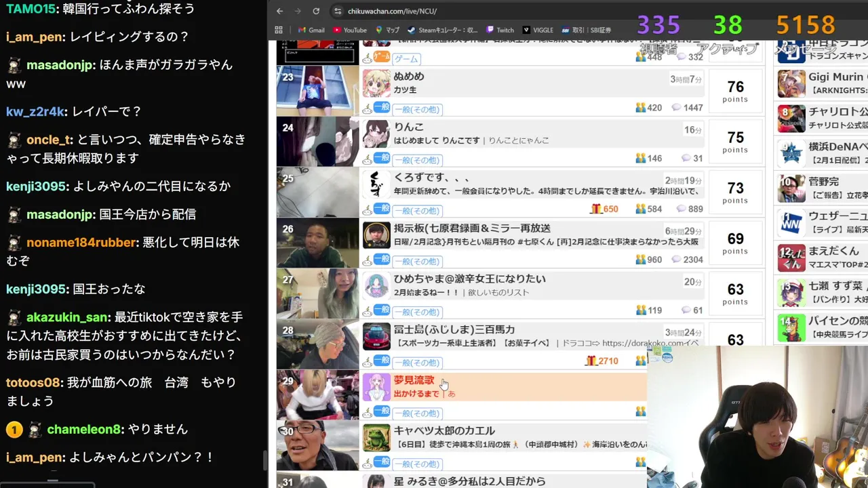The height and width of the screenshot is (488, 868).
Task: Open rank 23 ぬぬめ stream thumbnail
Action: (x=317, y=90)
